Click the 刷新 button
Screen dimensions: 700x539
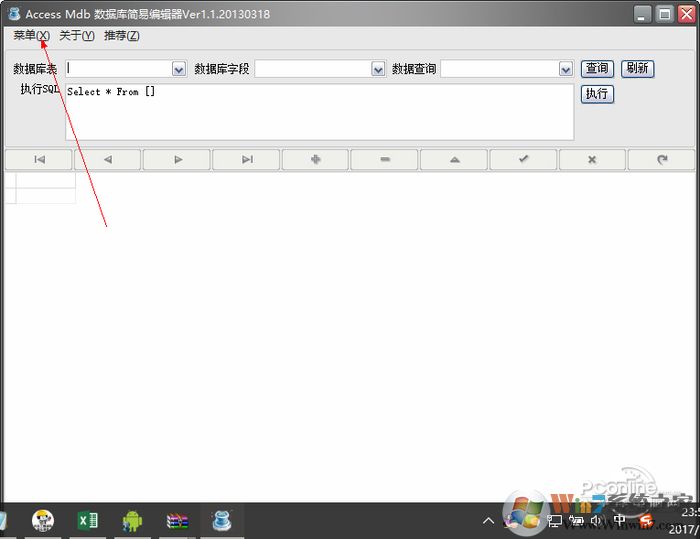638,69
